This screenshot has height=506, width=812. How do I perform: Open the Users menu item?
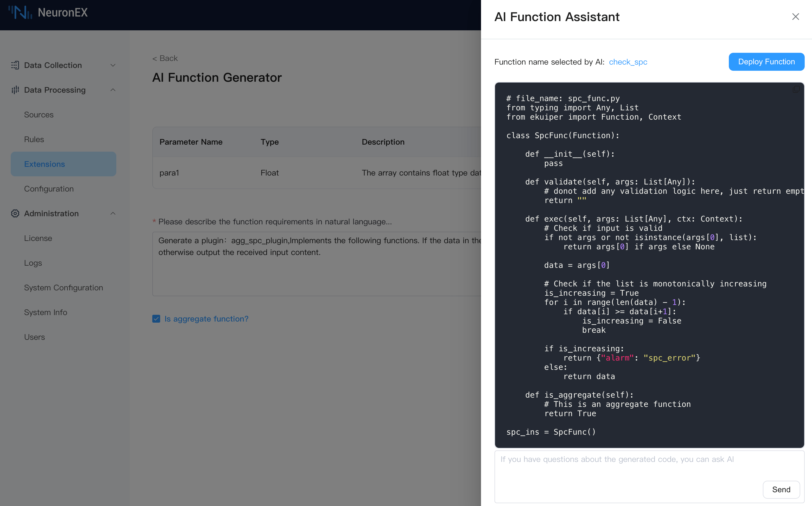[x=35, y=337]
